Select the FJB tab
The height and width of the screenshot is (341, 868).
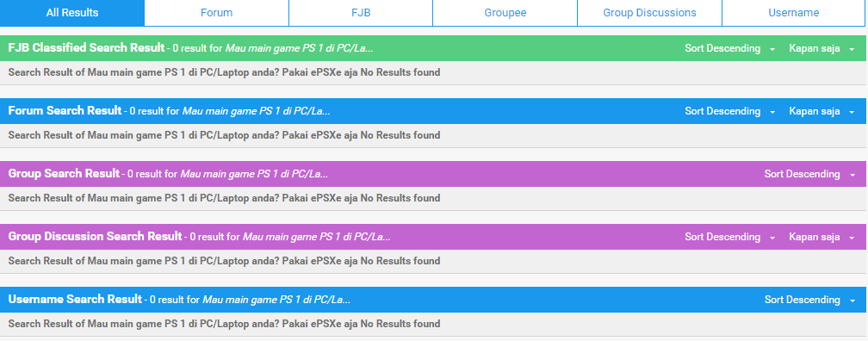pos(361,13)
